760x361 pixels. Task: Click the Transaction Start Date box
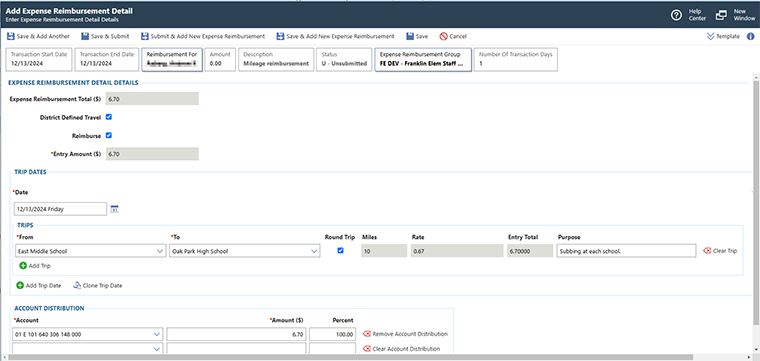click(39, 60)
